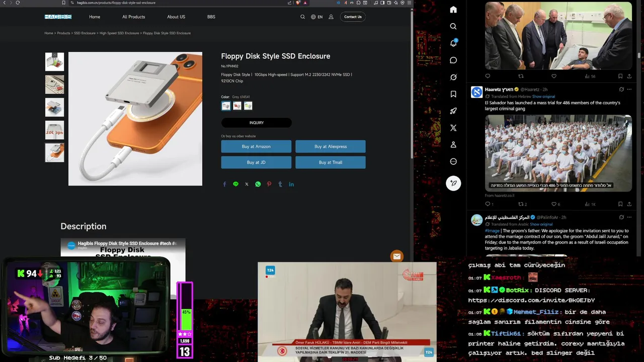Click Buy at JD
Viewport: 644px width, 362px height.
tap(256, 162)
